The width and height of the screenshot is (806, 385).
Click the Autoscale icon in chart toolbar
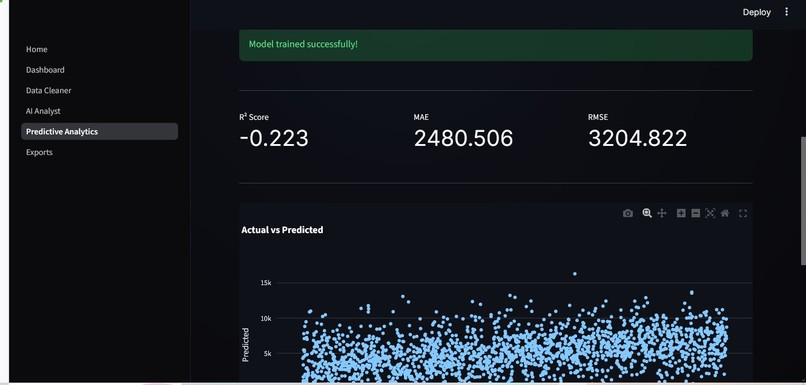(x=710, y=213)
